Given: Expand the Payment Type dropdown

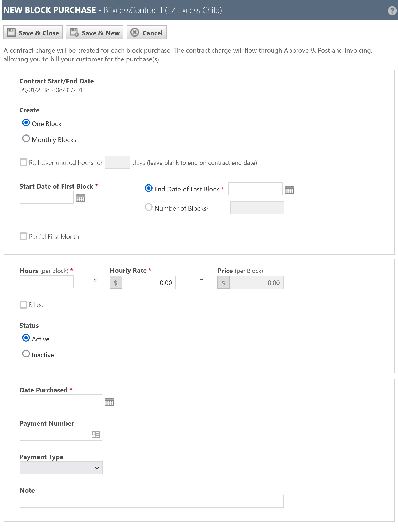Looking at the screenshot, I should [61, 468].
